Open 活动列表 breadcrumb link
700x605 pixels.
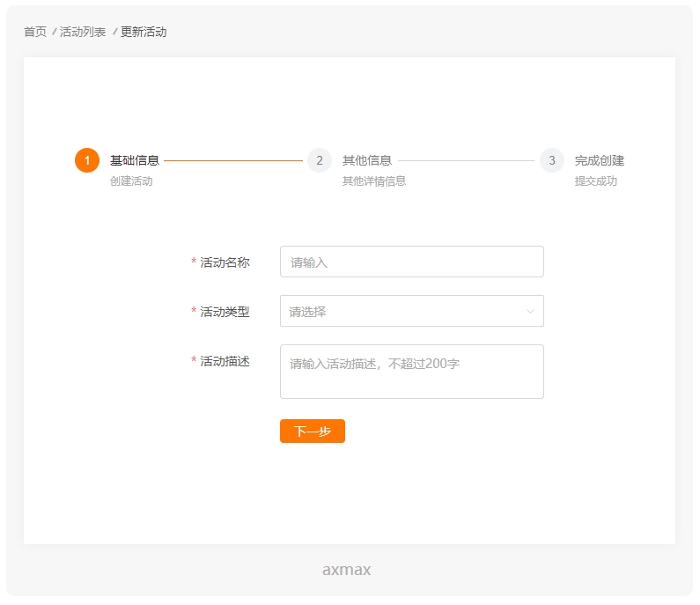83,32
